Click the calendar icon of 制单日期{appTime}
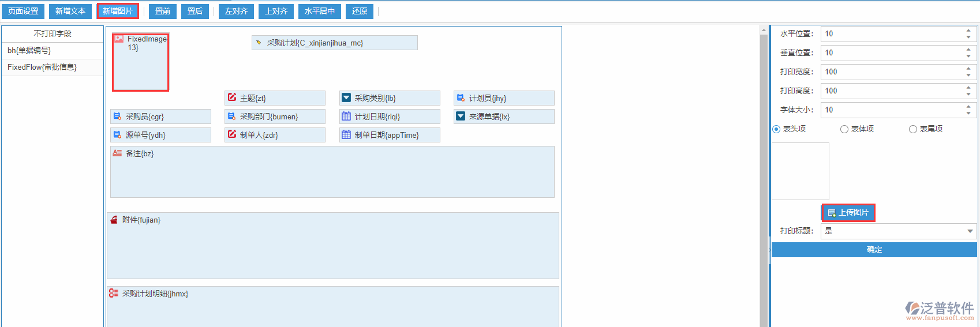980x327 pixels. click(x=346, y=135)
